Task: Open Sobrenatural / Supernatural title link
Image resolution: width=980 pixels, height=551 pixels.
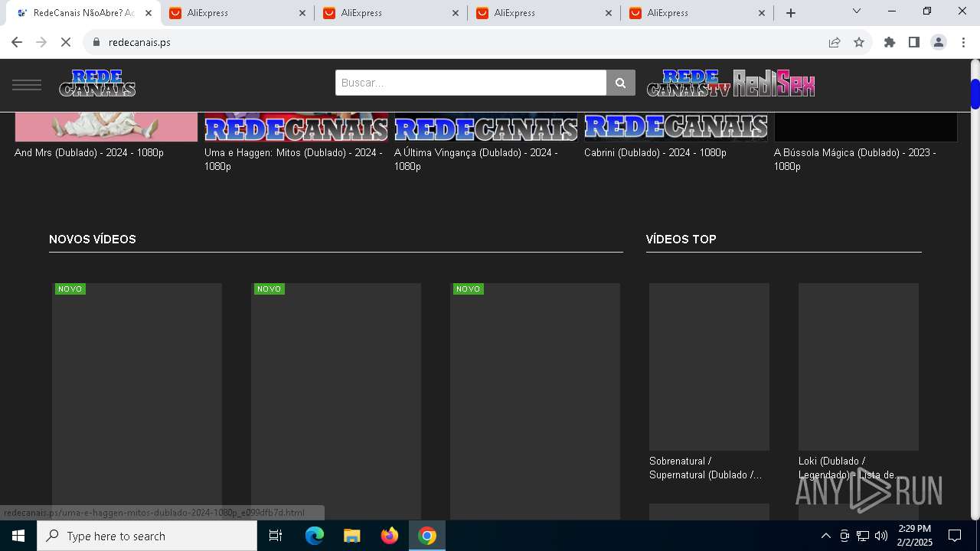Action: tap(706, 468)
